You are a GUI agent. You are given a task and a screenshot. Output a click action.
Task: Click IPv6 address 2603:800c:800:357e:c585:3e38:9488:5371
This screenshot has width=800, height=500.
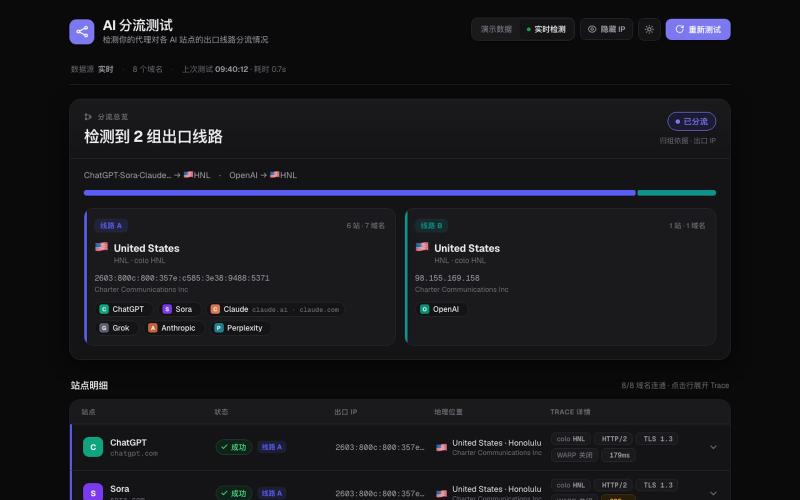click(x=182, y=278)
